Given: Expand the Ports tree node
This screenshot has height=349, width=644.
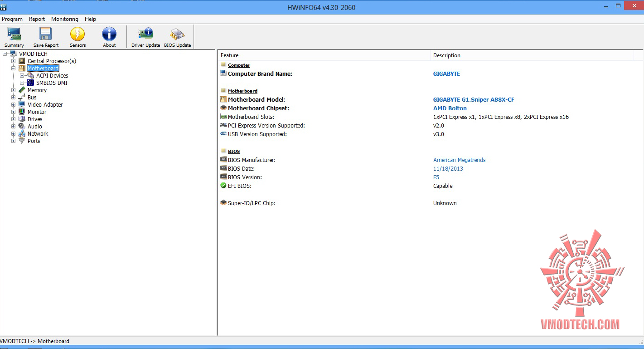Looking at the screenshot, I should [13, 141].
